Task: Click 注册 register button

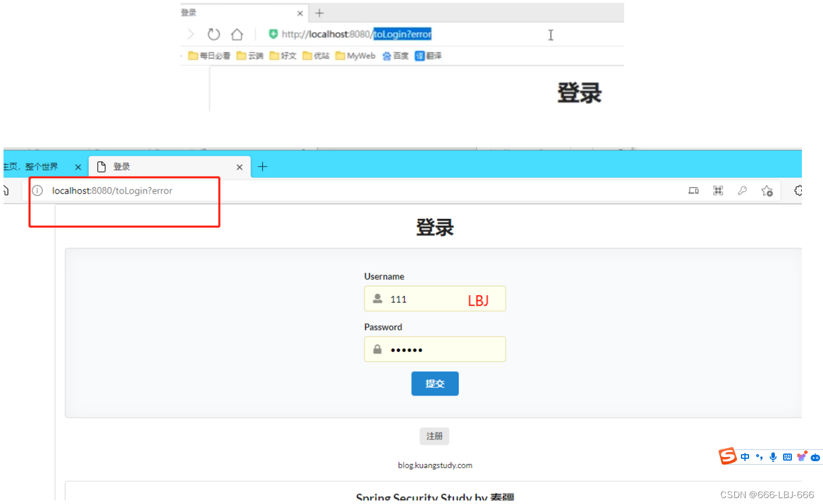Action: pyautogui.click(x=435, y=436)
